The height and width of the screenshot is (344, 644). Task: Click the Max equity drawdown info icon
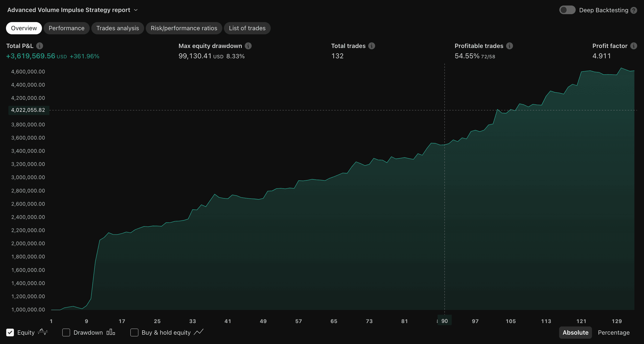248,46
